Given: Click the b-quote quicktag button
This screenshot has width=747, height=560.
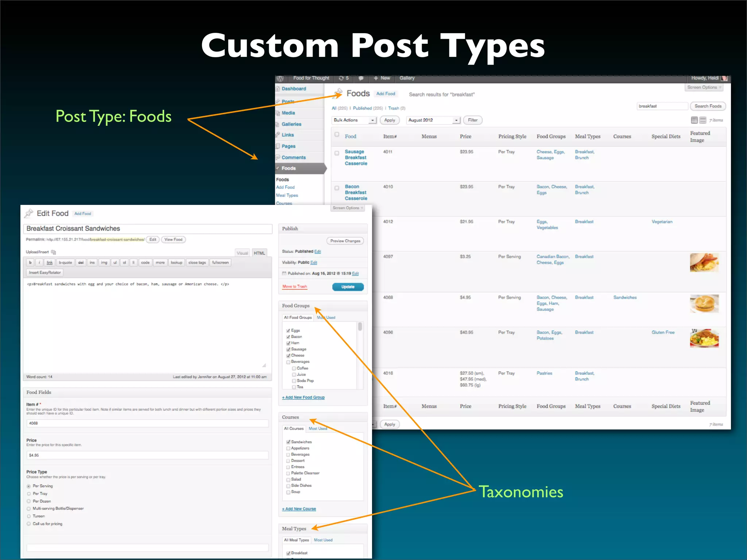Looking at the screenshot, I should coord(65,262).
